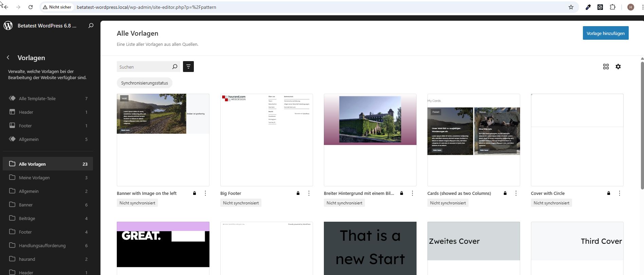Reload the page in browser

[31, 7]
